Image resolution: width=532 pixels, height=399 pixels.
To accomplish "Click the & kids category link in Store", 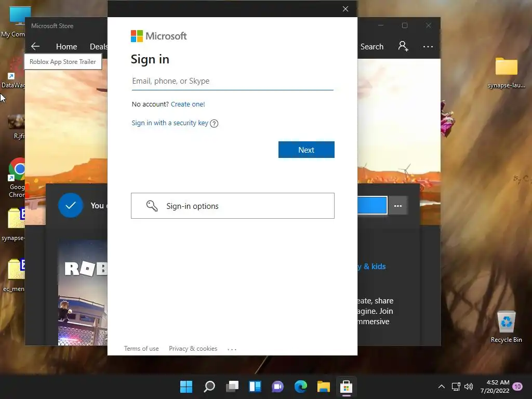I will pyautogui.click(x=372, y=267).
